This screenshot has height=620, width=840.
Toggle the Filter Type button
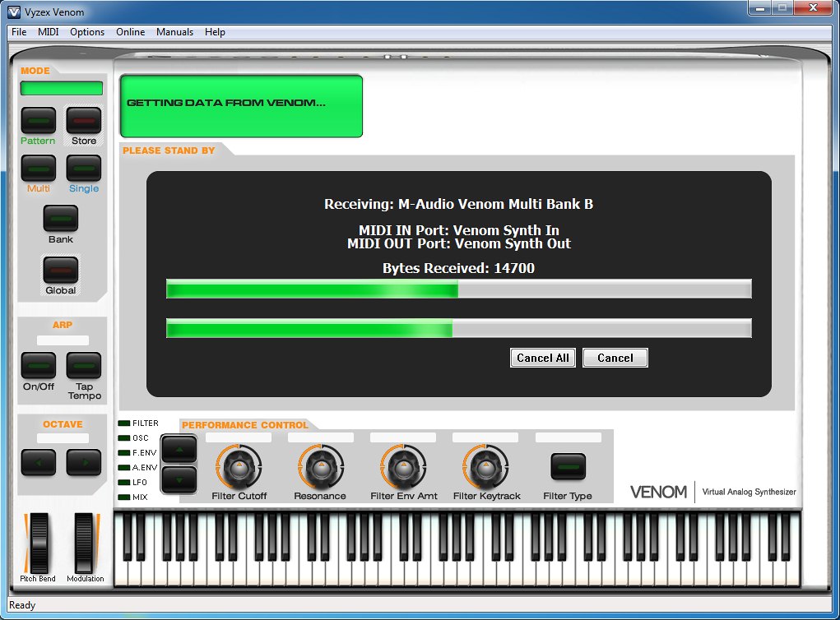point(569,467)
